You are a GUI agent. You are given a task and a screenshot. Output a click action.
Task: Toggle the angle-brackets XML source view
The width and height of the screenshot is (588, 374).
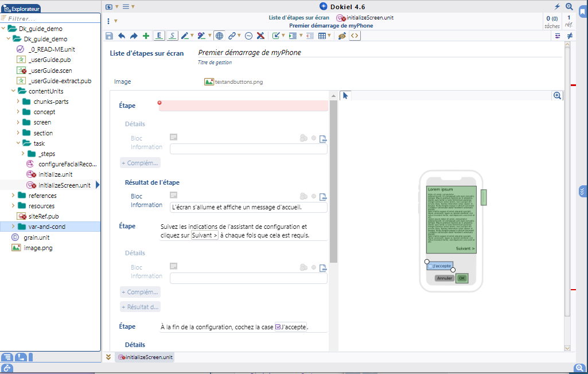coord(355,36)
